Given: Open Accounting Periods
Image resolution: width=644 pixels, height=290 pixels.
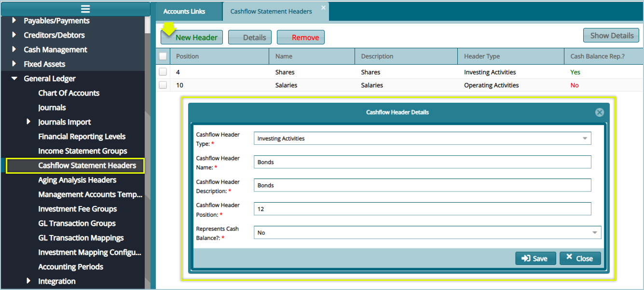Looking at the screenshot, I should click(71, 267).
